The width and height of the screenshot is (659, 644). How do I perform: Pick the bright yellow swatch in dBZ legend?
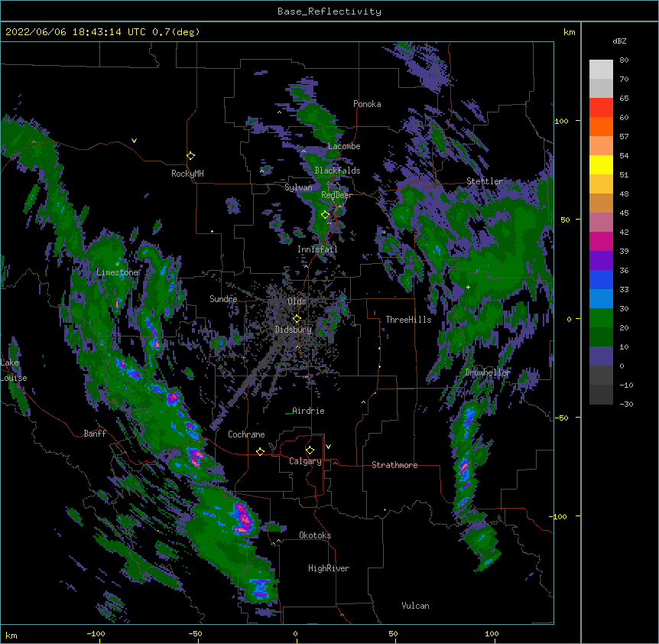601,164
